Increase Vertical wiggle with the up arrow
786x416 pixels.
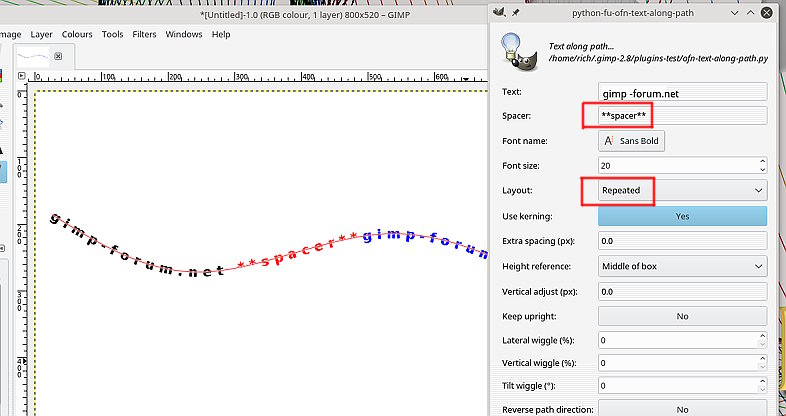click(762, 358)
